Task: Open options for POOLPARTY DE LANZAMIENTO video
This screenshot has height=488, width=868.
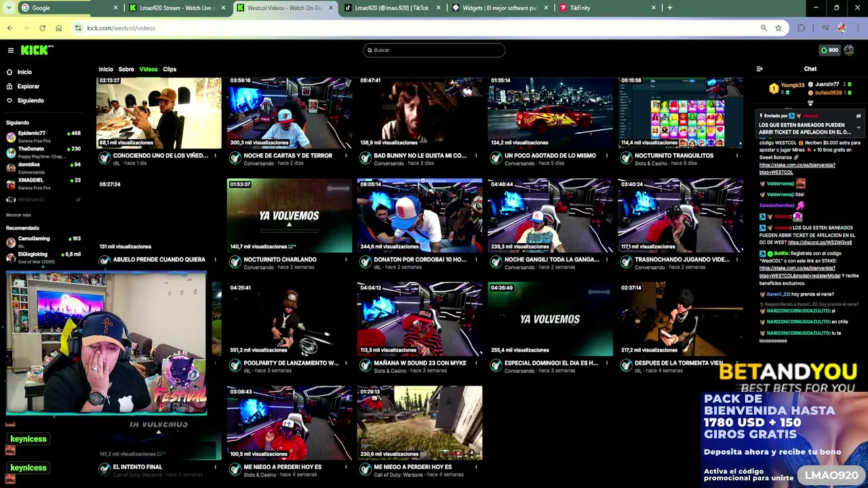Action: pos(346,363)
